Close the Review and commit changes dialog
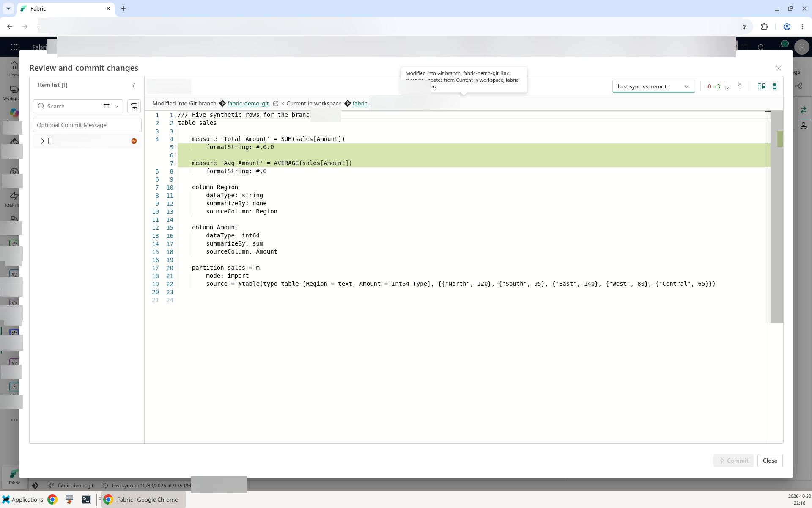 tap(779, 68)
